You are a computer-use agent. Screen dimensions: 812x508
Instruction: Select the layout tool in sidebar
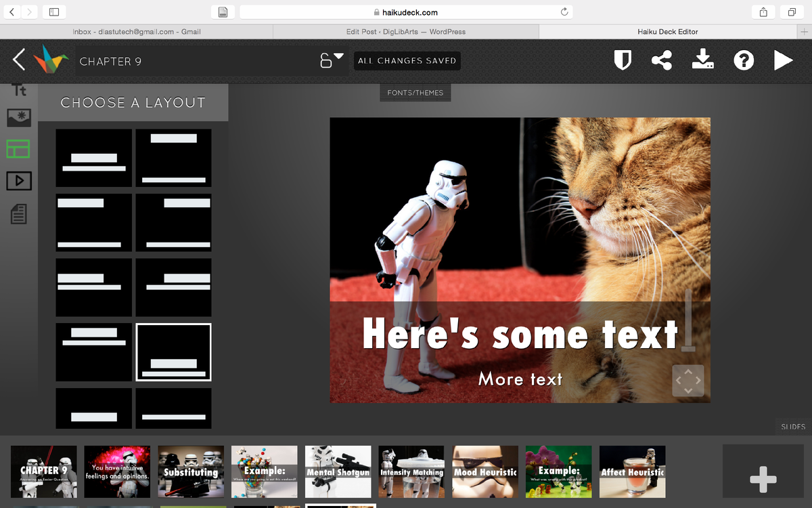tap(18, 149)
